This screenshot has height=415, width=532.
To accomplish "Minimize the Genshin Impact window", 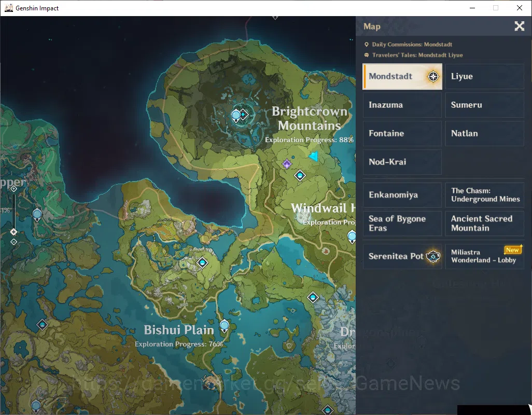I will coord(472,8).
